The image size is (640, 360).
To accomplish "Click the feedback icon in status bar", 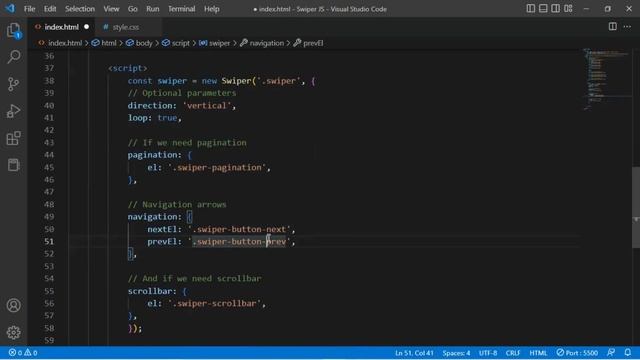I will pyautogui.click(x=611, y=353).
